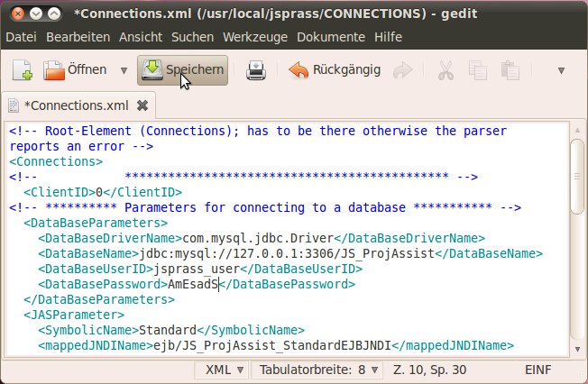Image resolution: width=588 pixels, height=384 pixels.
Task: Close the Connections.xml tab
Action: tap(142, 105)
